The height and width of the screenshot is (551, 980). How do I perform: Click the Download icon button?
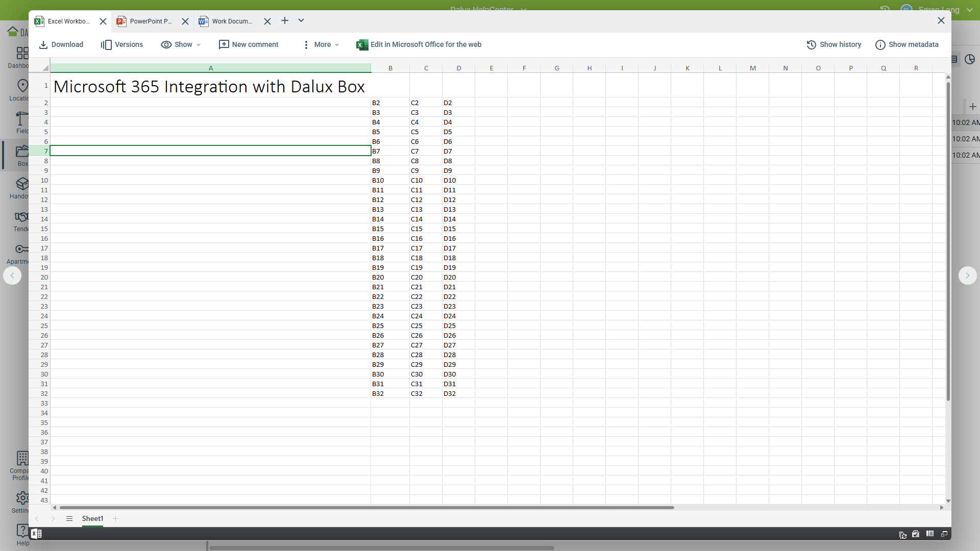pyautogui.click(x=44, y=45)
